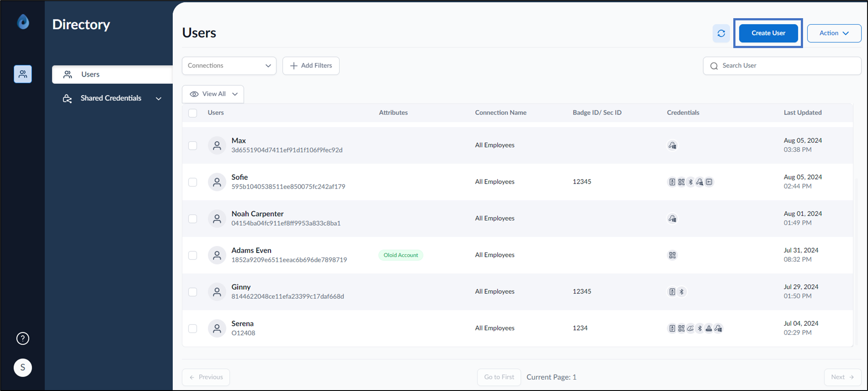Tick the select-all checkbox in table header

click(x=193, y=113)
